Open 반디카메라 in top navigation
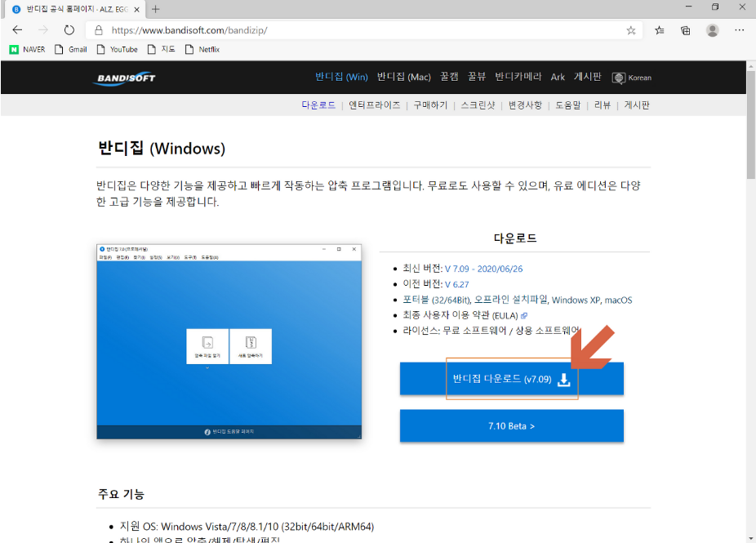 pyautogui.click(x=518, y=77)
